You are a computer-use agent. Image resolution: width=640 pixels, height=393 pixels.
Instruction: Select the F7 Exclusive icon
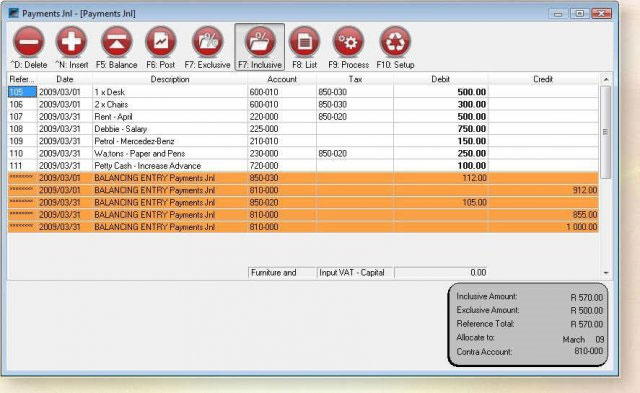click(x=207, y=42)
